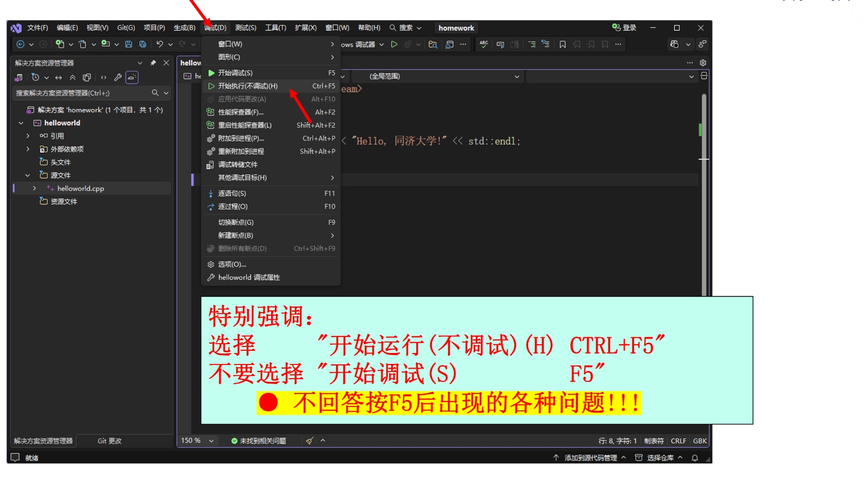Open the 生成(B) menu
The image size is (868, 477).
pyautogui.click(x=185, y=28)
